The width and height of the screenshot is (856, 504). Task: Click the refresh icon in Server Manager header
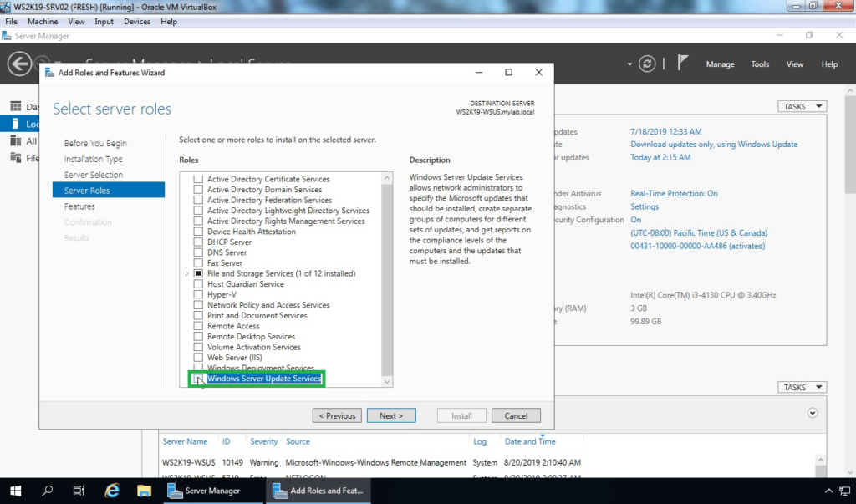647,64
